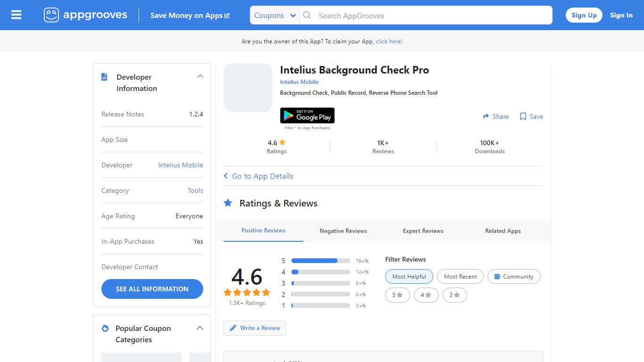Click In-App Purchases Yes value
The image size is (644, 362).
(198, 241)
